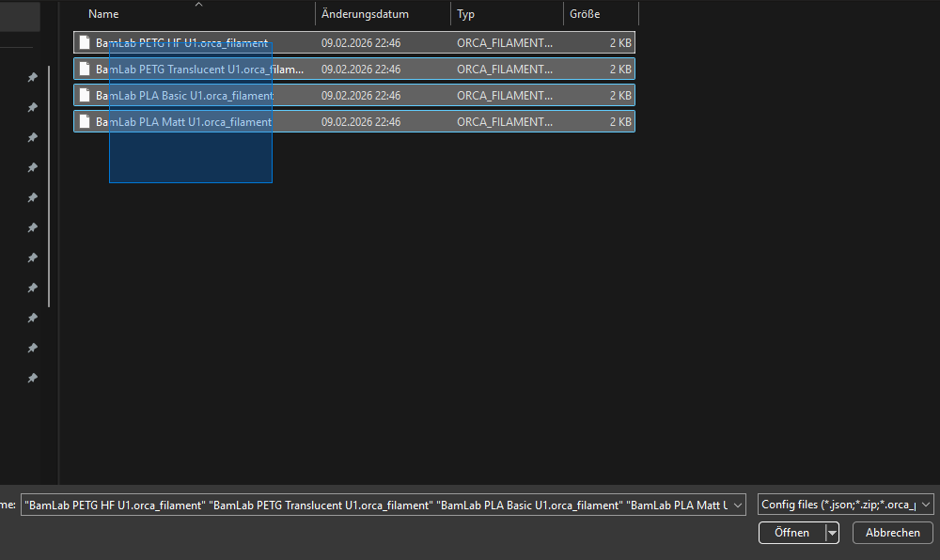Click the file icon beside BamLab PLA Basic U1
The width and height of the screenshot is (940, 560).
point(85,96)
